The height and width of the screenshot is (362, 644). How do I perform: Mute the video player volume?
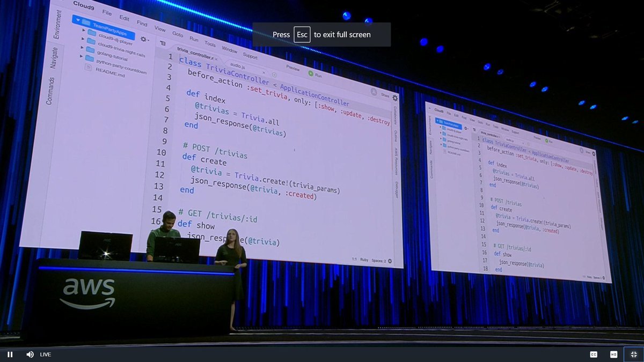click(x=30, y=354)
